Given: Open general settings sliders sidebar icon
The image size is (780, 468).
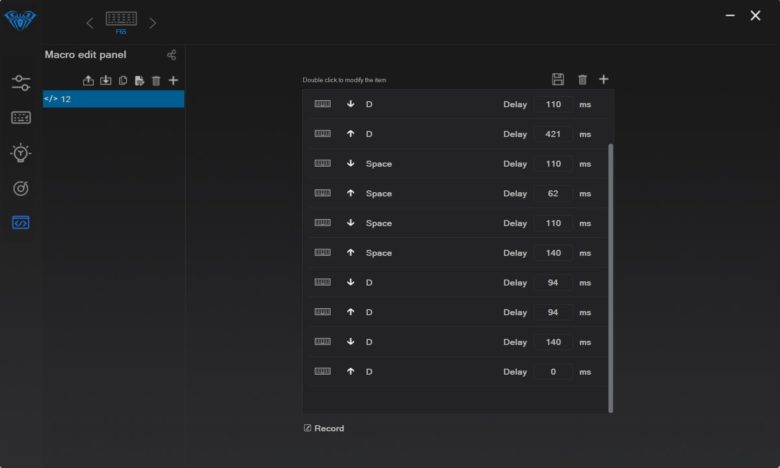Looking at the screenshot, I should click(x=20, y=83).
